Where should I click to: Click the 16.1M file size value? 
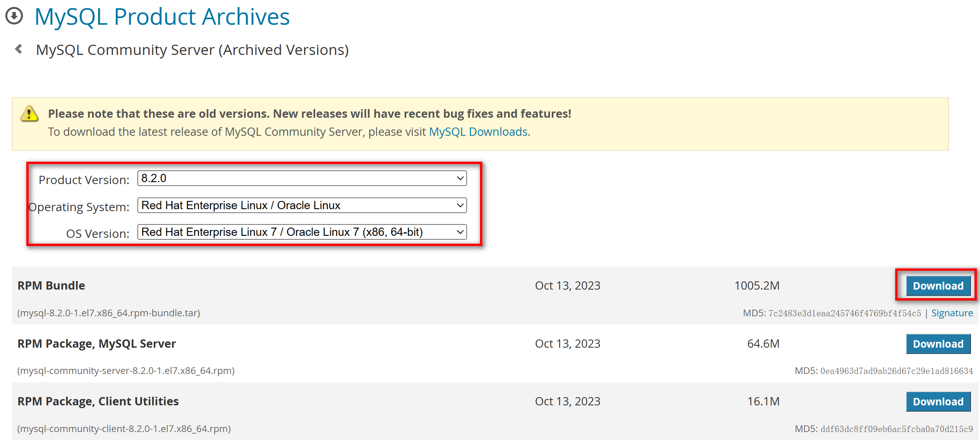tap(763, 401)
